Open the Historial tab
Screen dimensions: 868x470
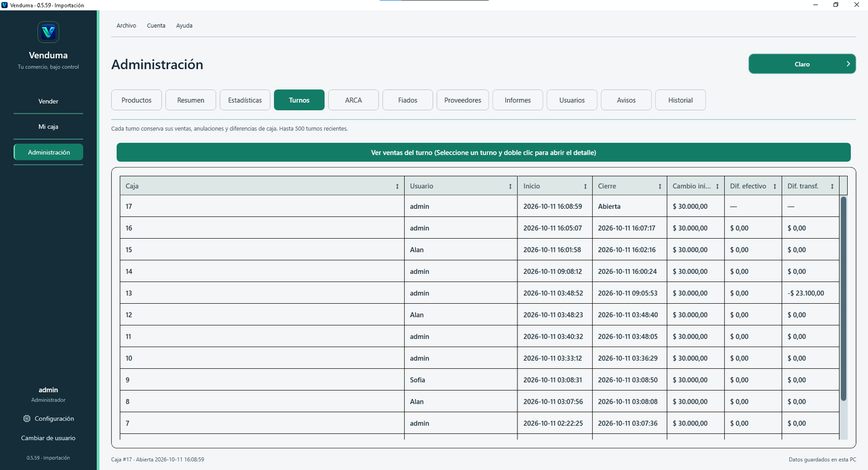pos(680,100)
